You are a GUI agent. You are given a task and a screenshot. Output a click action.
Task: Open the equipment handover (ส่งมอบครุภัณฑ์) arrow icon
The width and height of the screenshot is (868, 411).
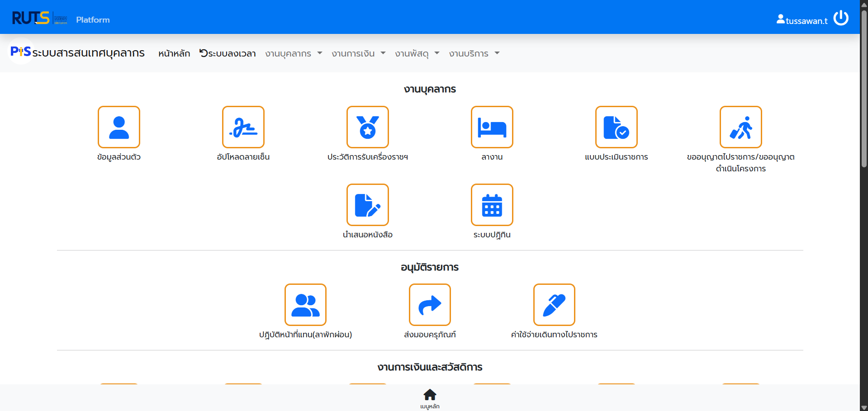tap(430, 305)
